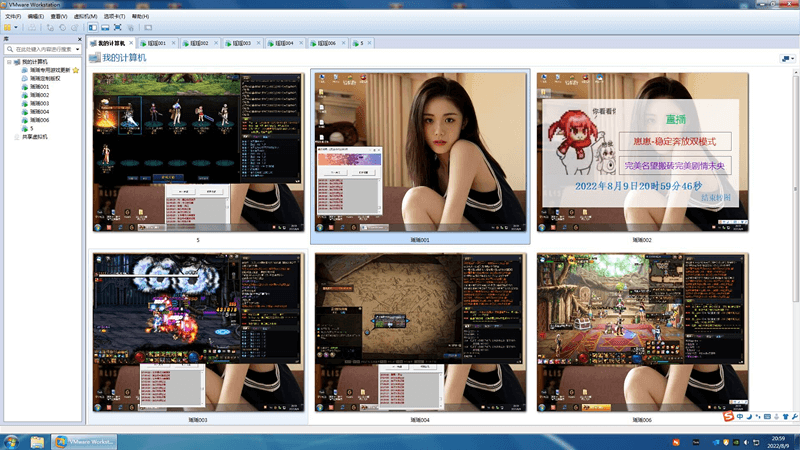
Task: Toggle the thumbnail bar view button
Action: [105, 28]
